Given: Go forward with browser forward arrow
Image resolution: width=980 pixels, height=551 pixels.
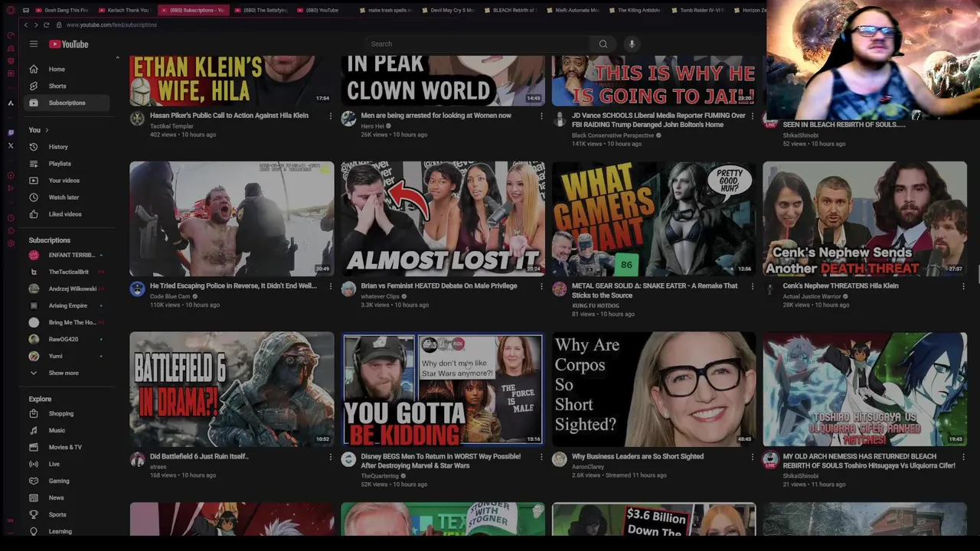Looking at the screenshot, I should point(35,25).
